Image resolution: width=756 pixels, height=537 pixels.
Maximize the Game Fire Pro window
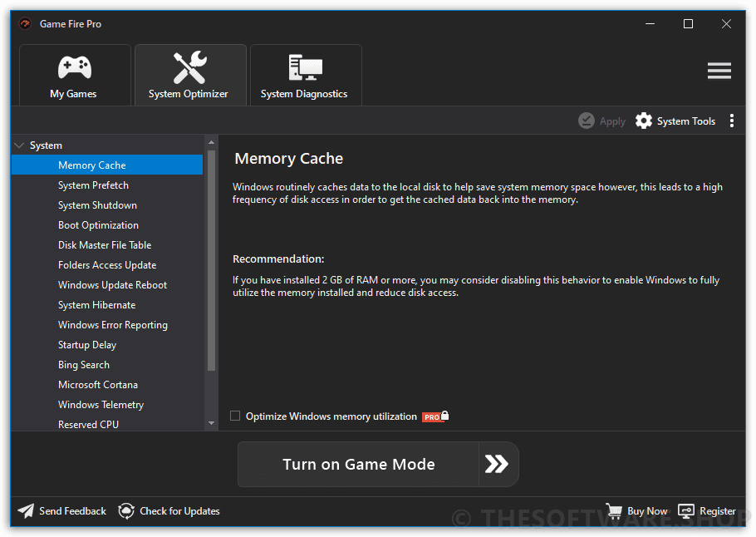[688, 23]
